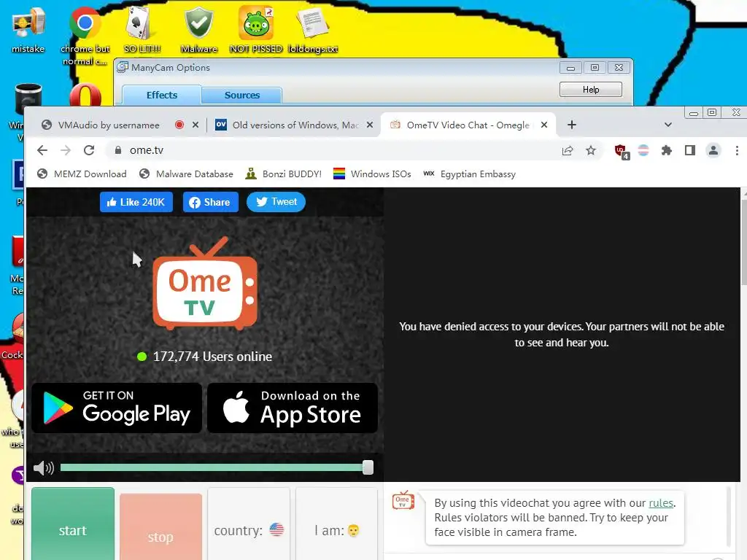Open the 'I am' gender selector
This screenshot has width=747, height=560.
(x=336, y=524)
